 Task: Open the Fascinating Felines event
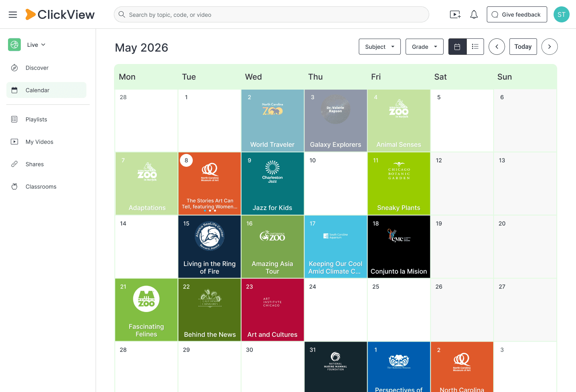tap(146, 310)
